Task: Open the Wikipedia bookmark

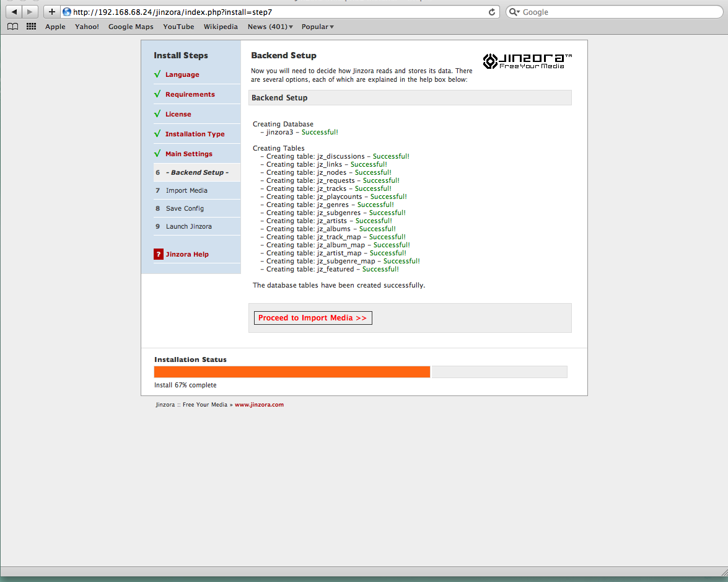Action: pyautogui.click(x=221, y=27)
